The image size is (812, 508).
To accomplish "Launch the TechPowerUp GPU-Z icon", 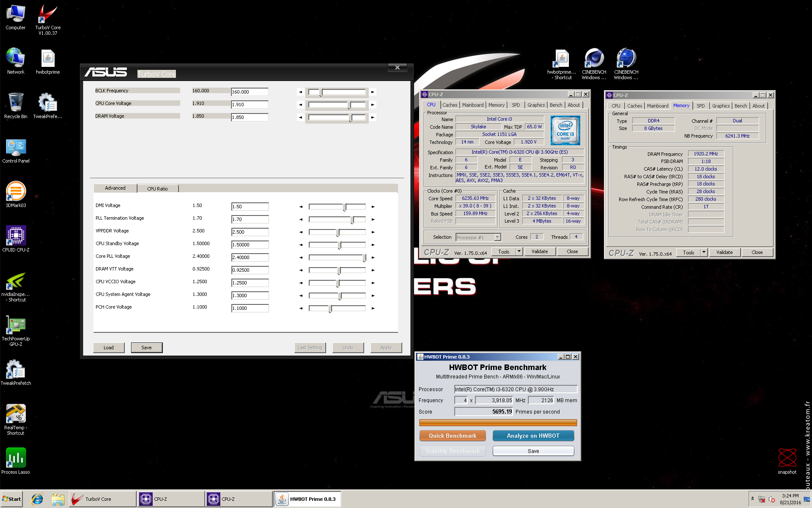I will 16,331.
